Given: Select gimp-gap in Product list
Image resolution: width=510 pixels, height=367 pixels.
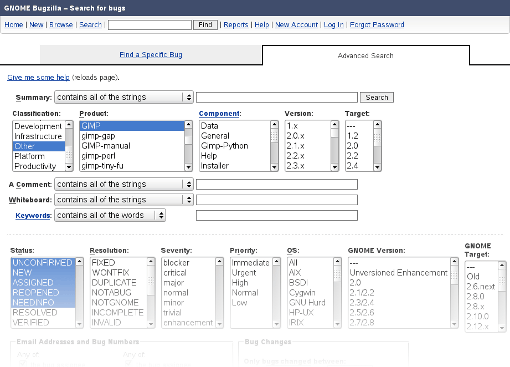Looking at the screenshot, I should tap(132, 136).
